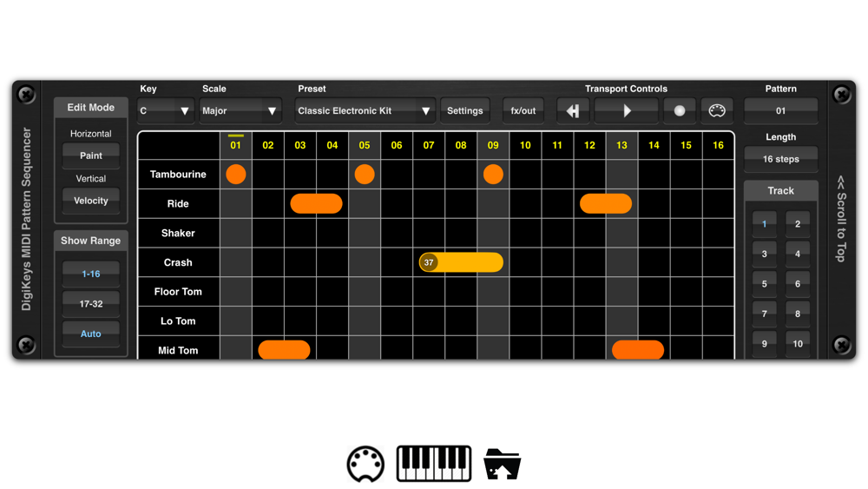Click the open folder icon at the bottom
Image resolution: width=868 pixels, height=489 pixels.
[x=502, y=464]
